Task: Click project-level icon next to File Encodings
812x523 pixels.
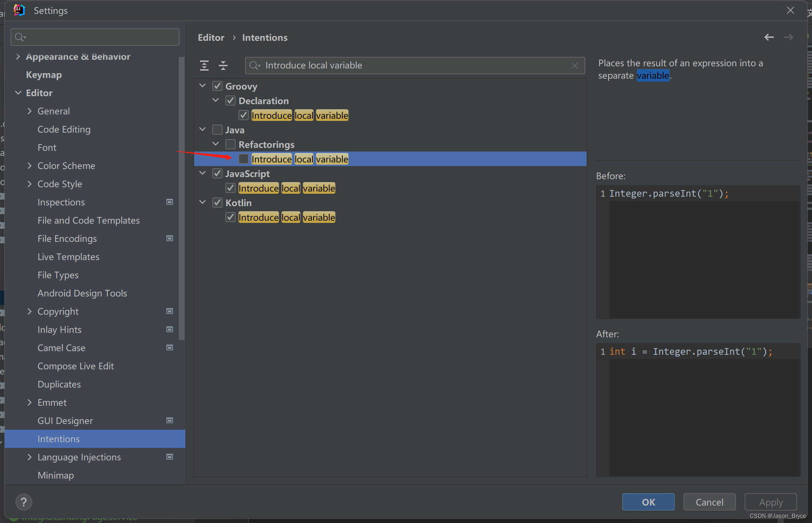Action: coord(170,238)
